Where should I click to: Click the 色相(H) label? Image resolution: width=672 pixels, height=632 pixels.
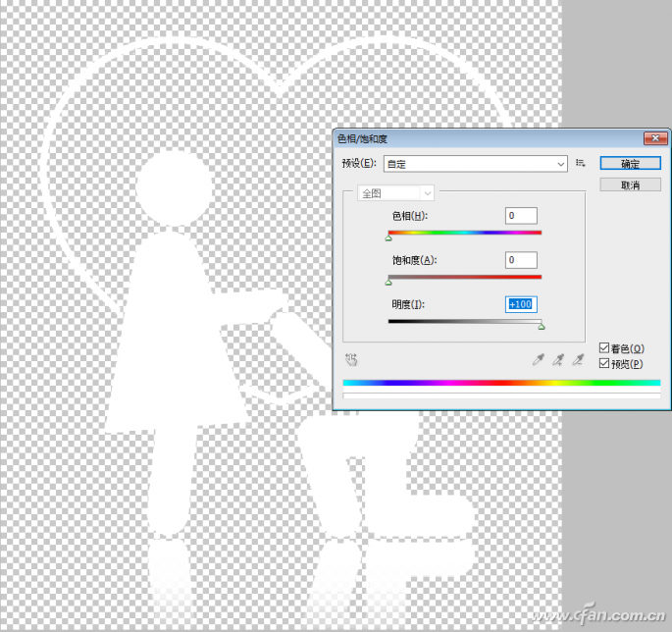point(410,216)
